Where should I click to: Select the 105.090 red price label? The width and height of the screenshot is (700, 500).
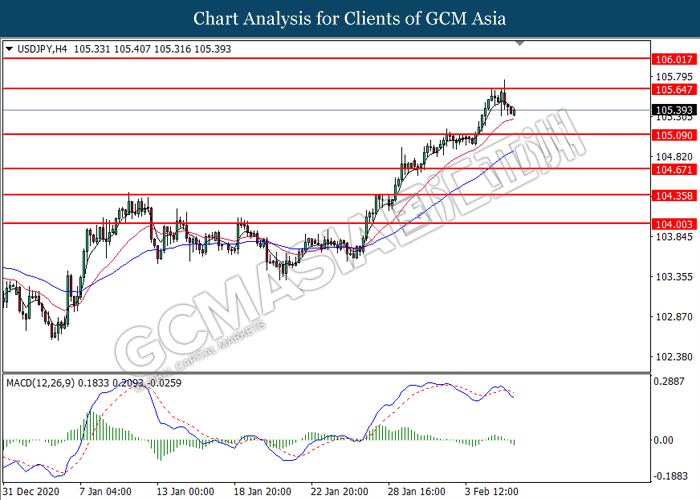tap(674, 135)
